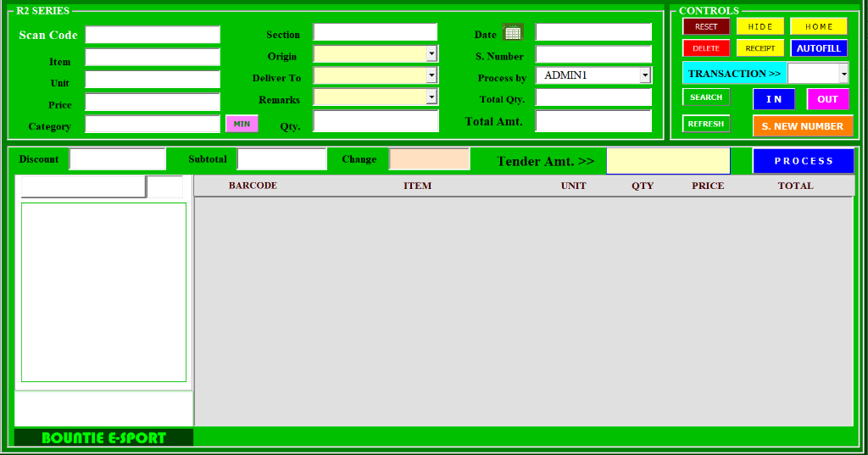The image size is (868, 455).
Task: Expand the Remarks dropdown arrow
Action: tap(431, 97)
